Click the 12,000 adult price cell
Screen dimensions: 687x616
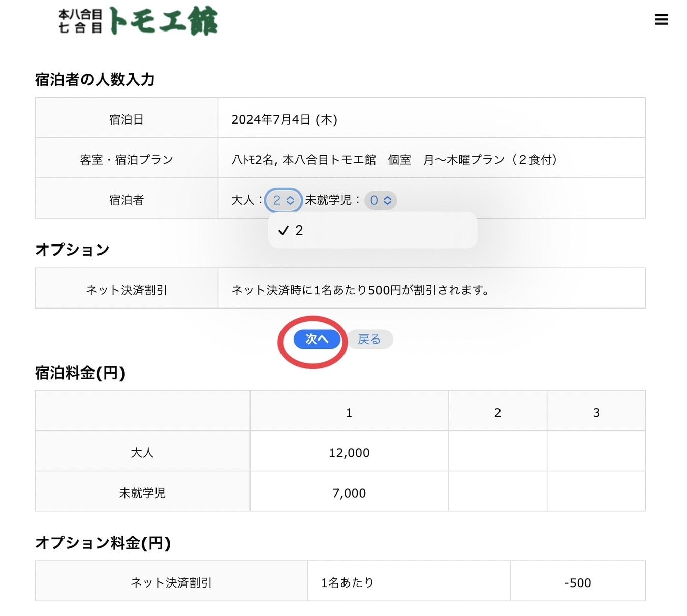tap(349, 453)
